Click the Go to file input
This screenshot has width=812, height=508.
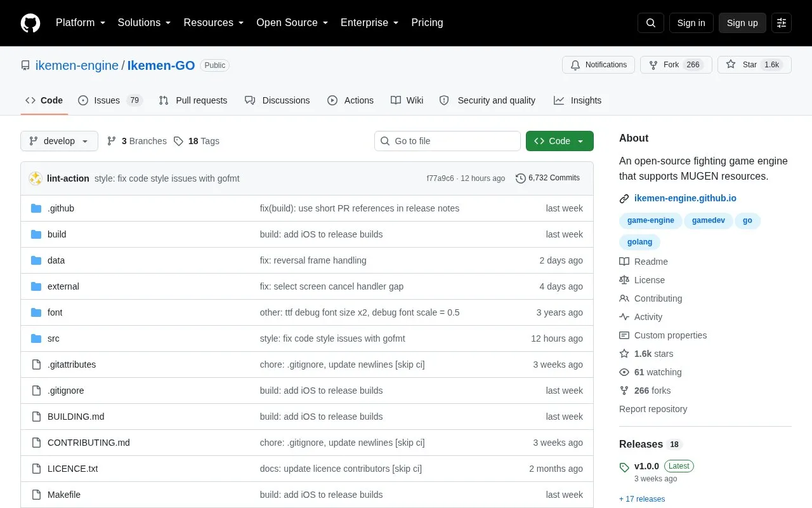[447, 141]
